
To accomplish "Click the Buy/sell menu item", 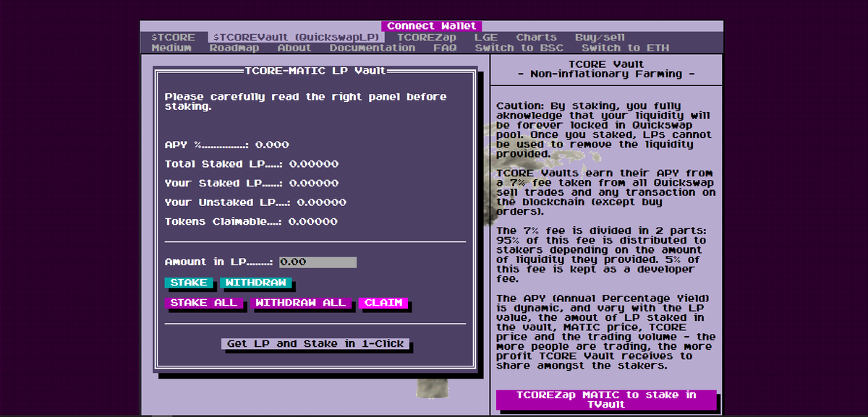I will (x=600, y=37).
